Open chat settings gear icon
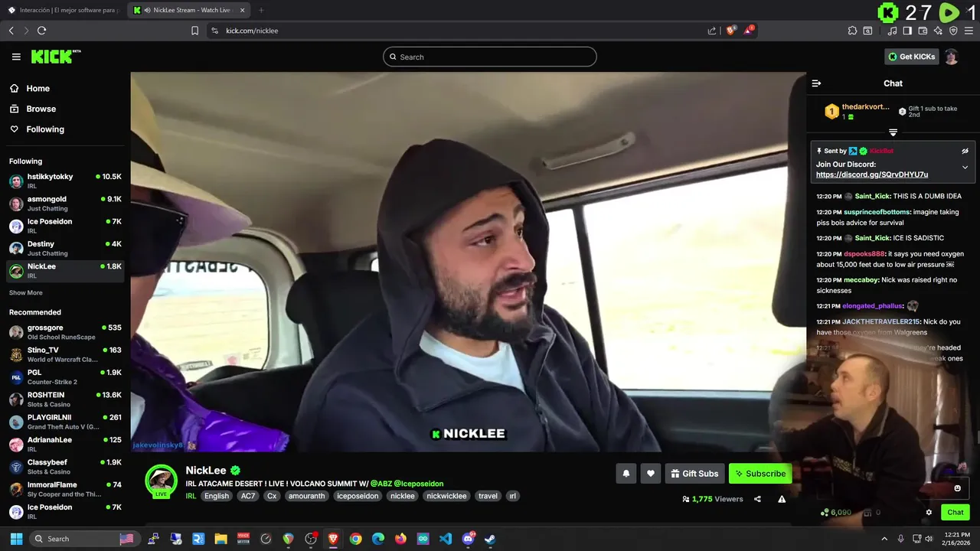 pos(929,513)
